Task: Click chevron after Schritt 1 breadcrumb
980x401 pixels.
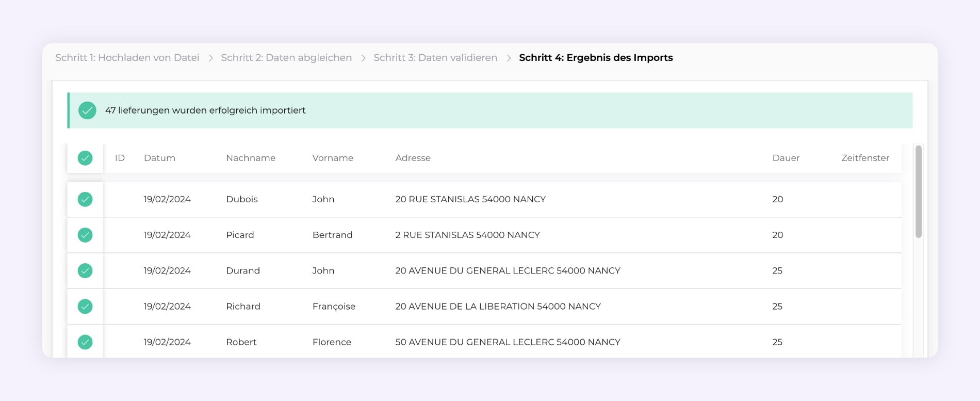Action: click(x=210, y=58)
